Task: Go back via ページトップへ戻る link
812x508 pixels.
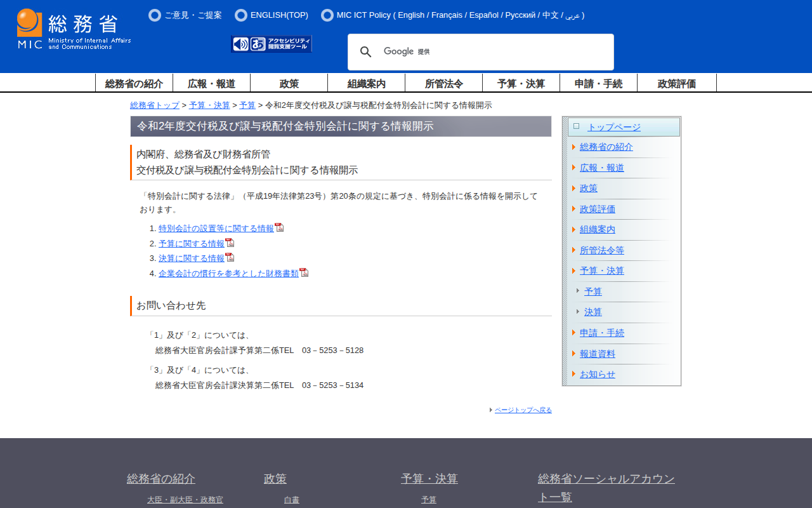Action: pyautogui.click(x=523, y=410)
